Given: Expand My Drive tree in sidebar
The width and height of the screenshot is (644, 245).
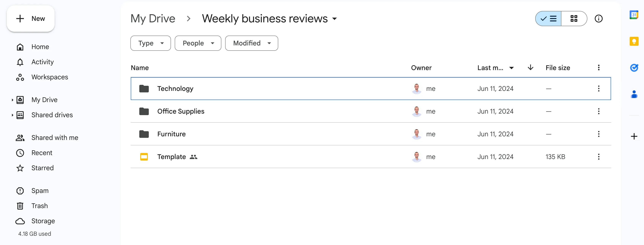Looking at the screenshot, I should point(12,100).
